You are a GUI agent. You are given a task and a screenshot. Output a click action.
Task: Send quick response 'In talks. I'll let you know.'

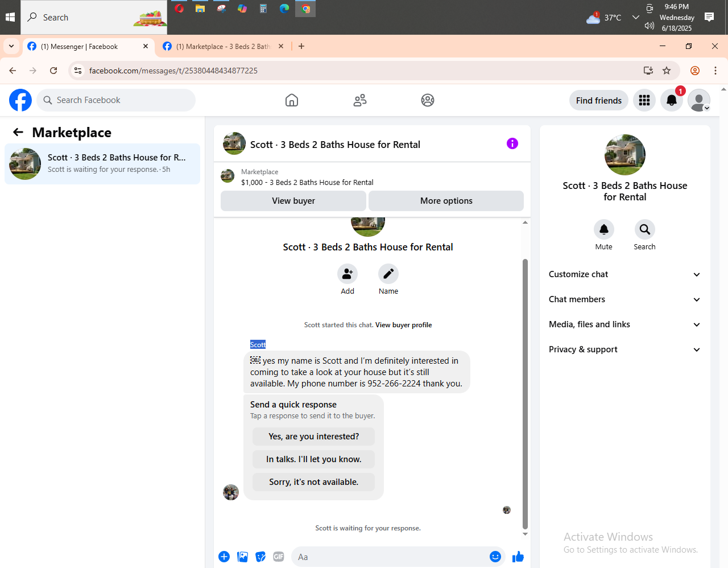click(x=314, y=459)
